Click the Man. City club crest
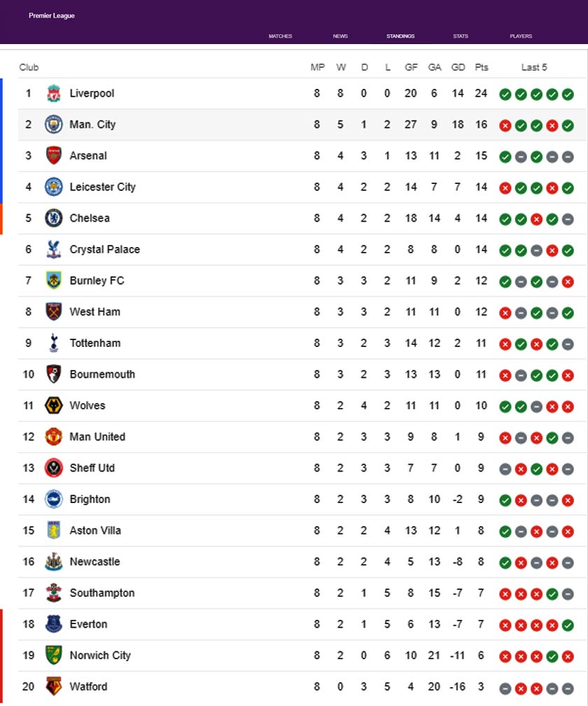 54,125
